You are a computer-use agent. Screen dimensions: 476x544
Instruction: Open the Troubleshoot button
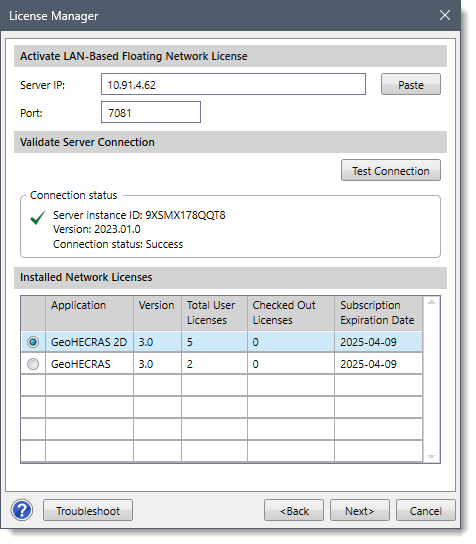(88, 510)
